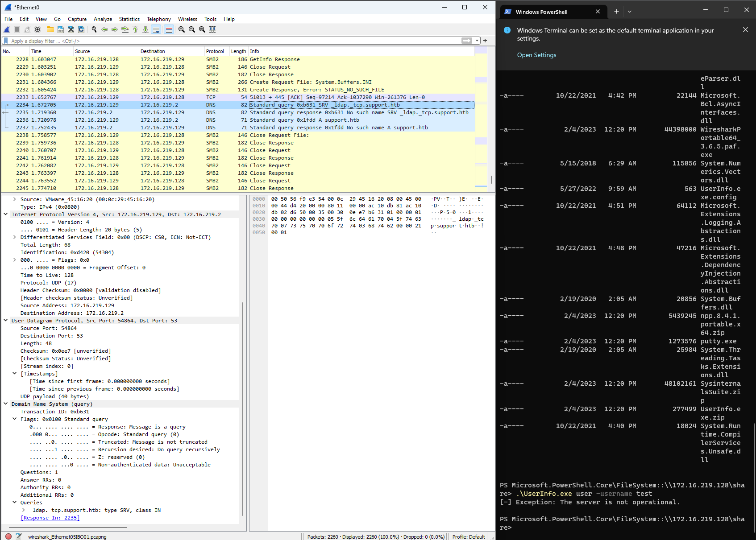
Task: Open a capture file with folder icon
Action: click(x=50, y=29)
